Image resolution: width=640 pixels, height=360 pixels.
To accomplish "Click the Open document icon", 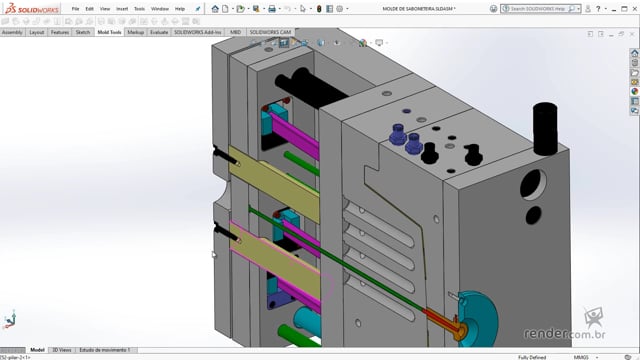I will (x=241, y=9).
